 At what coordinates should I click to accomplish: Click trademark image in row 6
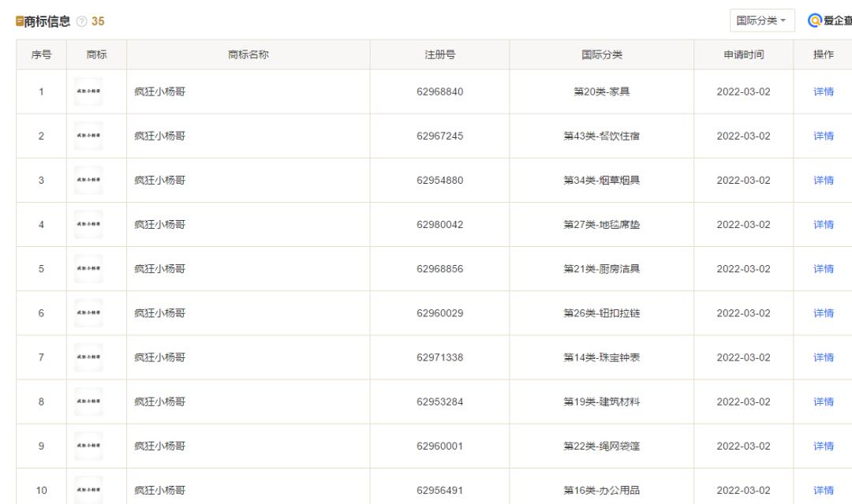[88, 313]
